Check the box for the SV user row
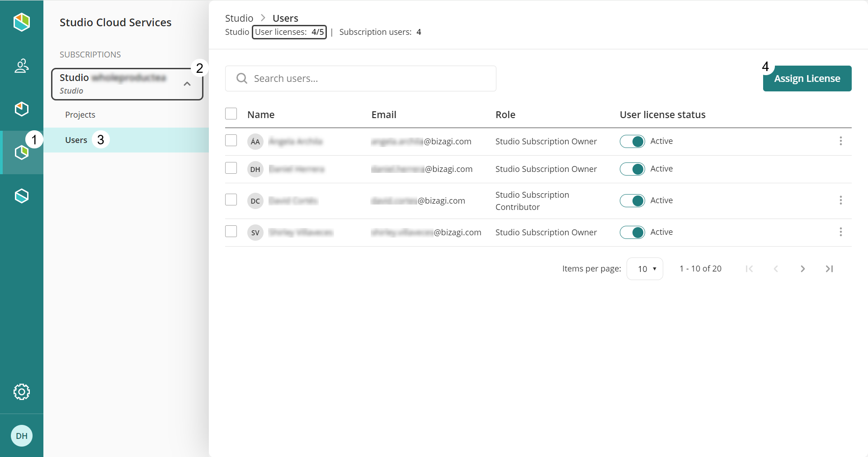This screenshot has height=457, width=868. tap(231, 231)
